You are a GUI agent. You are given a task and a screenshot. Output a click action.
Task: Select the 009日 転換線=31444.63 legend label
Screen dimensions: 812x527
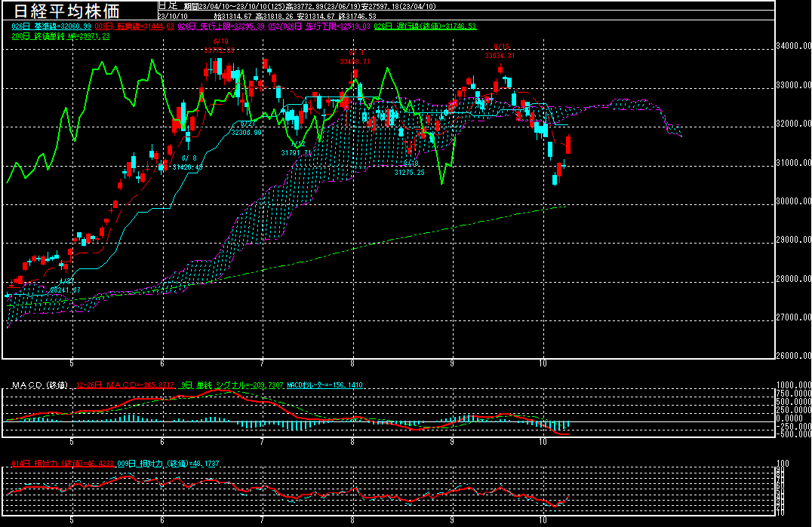pos(134,26)
